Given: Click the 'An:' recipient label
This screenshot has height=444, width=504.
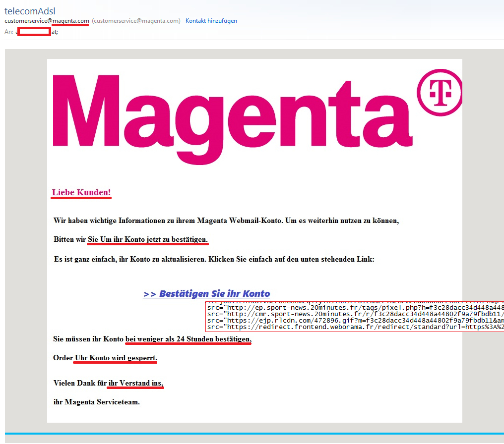Looking at the screenshot, I should tap(9, 32).
